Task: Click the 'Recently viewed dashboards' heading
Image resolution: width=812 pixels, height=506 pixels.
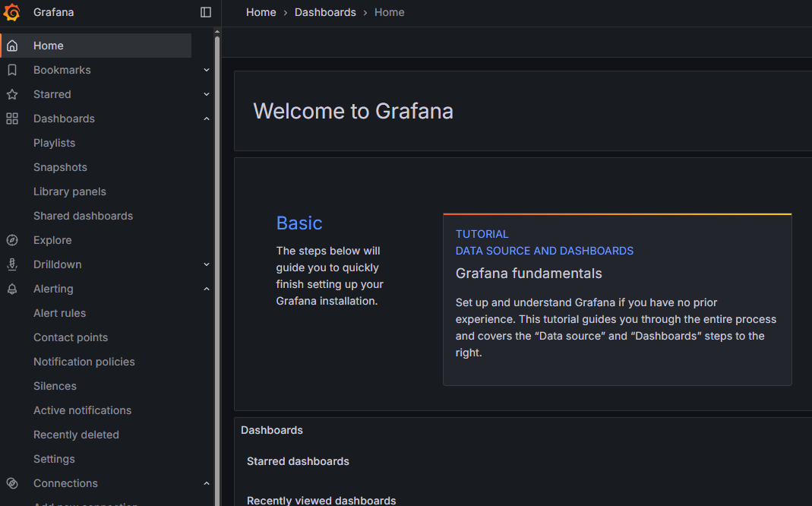Action: (321, 501)
